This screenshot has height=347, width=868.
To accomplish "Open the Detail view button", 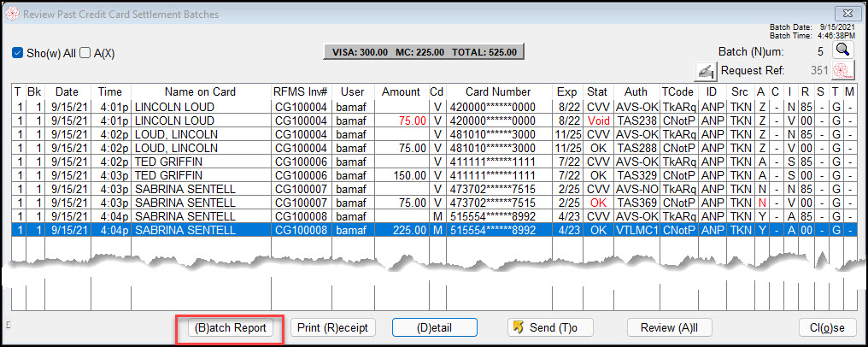I will click(x=434, y=327).
